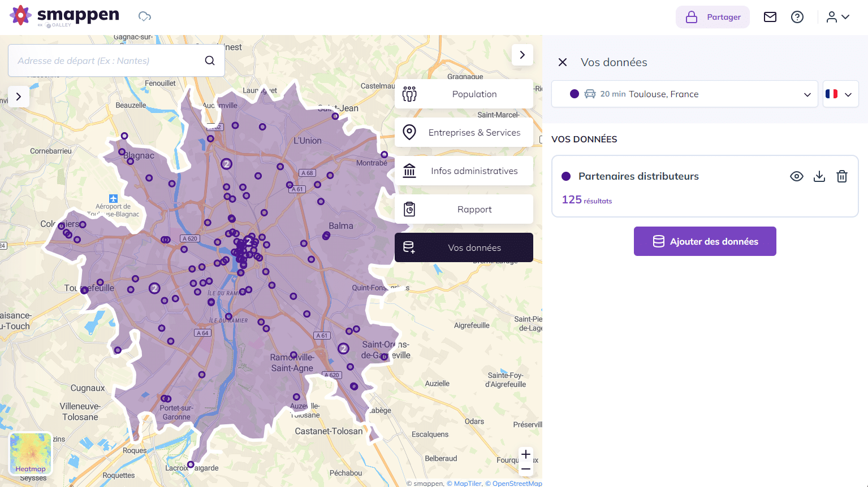Click the Partenaires distributeurs dataset title

pos(638,176)
